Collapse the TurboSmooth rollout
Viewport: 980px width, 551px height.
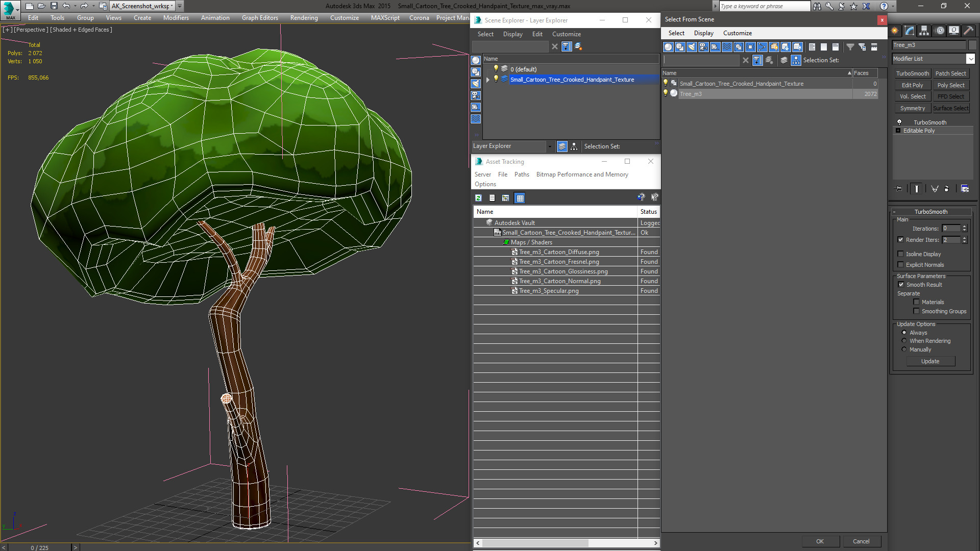894,212
